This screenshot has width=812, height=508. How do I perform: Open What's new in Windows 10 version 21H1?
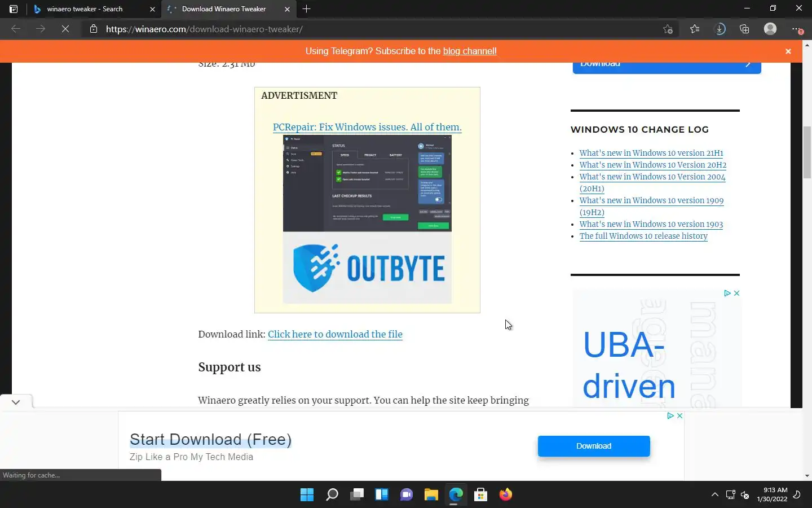651,153
